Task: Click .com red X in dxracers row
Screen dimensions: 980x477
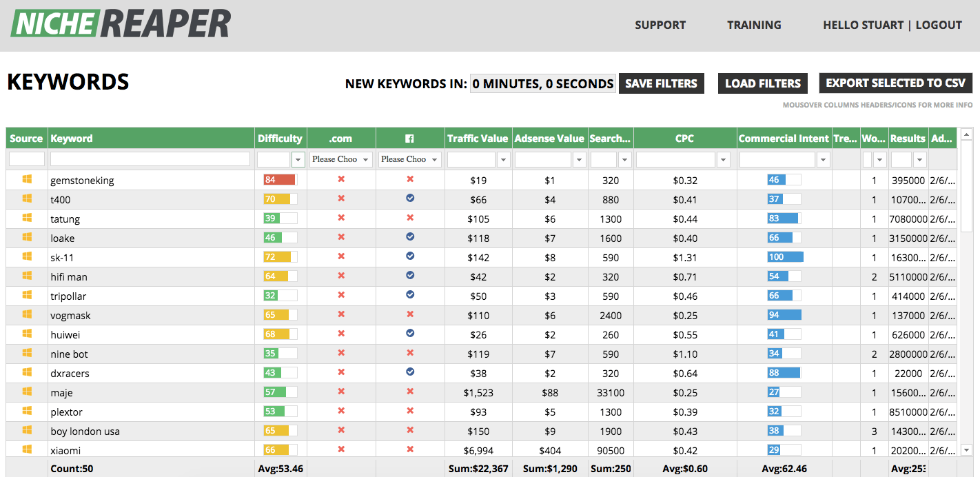Action: click(340, 372)
